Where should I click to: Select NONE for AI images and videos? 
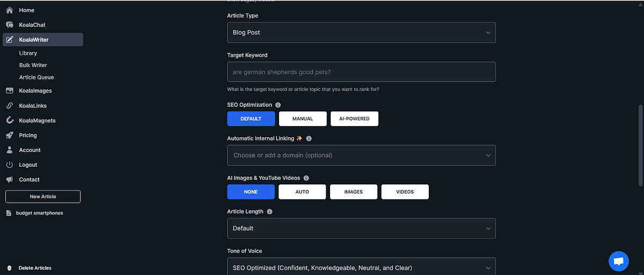(x=251, y=192)
